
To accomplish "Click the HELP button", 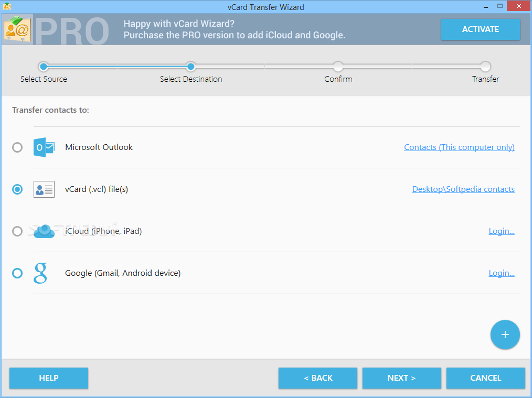I will pyautogui.click(x=49, y=378).
